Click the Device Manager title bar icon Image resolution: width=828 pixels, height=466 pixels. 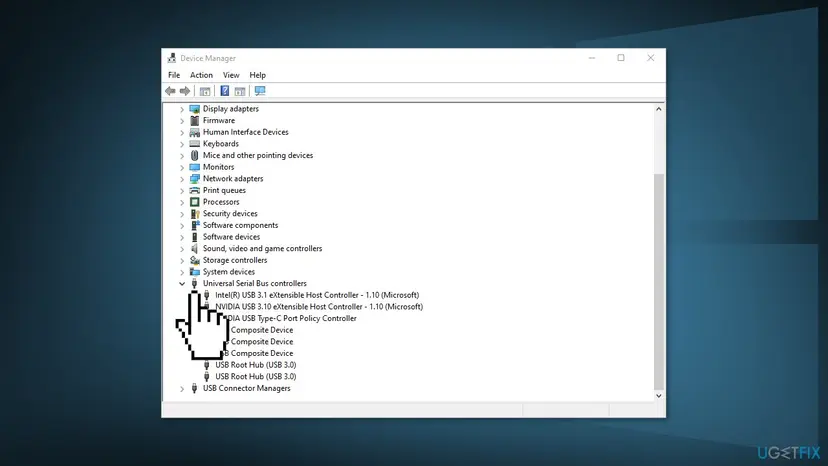point(172,58)
